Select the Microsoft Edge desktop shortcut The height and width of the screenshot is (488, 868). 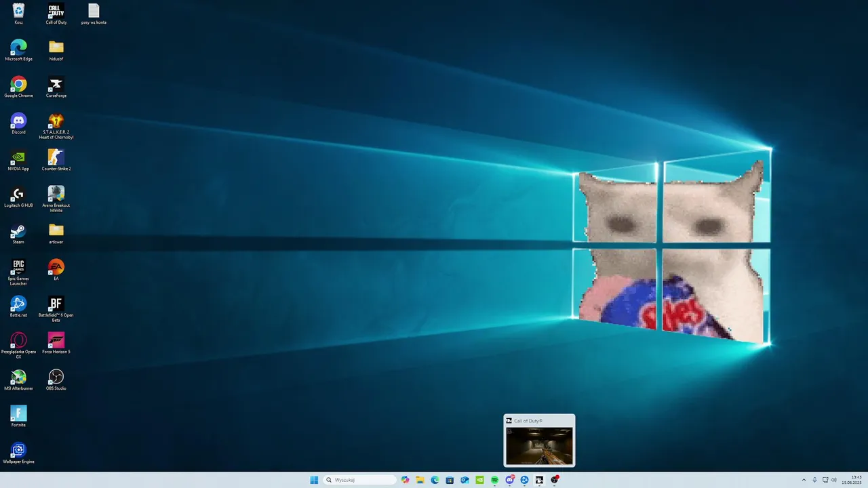point(18,50)
